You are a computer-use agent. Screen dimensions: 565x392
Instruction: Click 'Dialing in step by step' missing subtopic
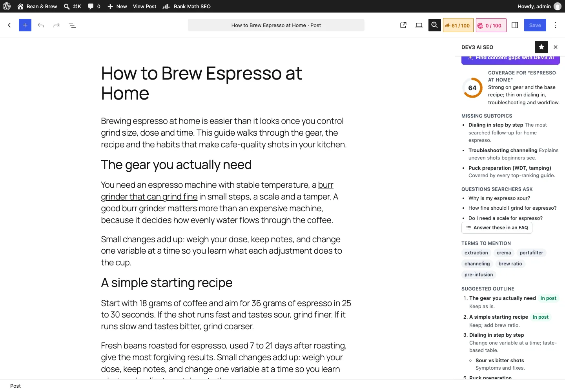pyautogui.click(x=496, y=125)
